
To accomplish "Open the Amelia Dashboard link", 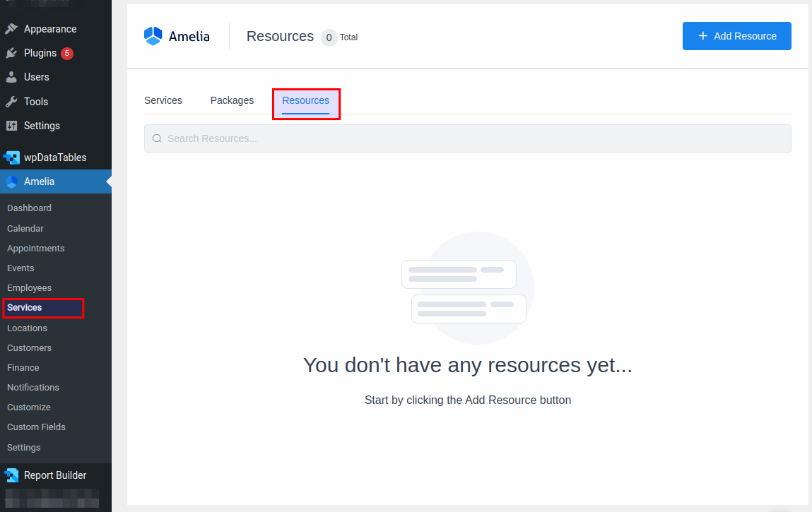I will coord(29,208).
